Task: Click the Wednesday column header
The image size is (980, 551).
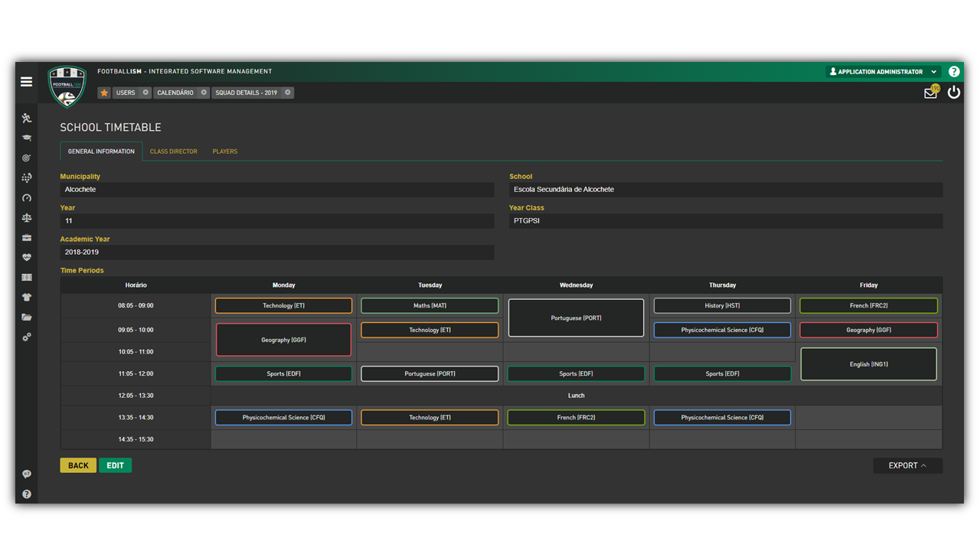Action: (577, 285)
